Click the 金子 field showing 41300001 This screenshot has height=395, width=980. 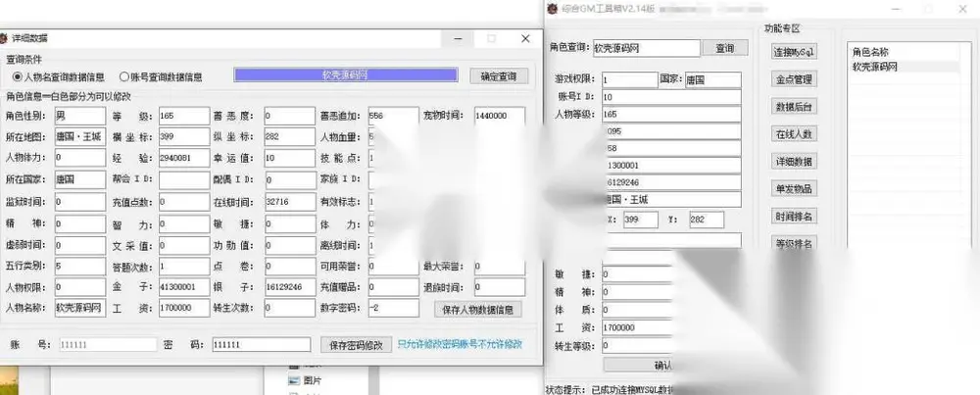[x=184, y=287]
